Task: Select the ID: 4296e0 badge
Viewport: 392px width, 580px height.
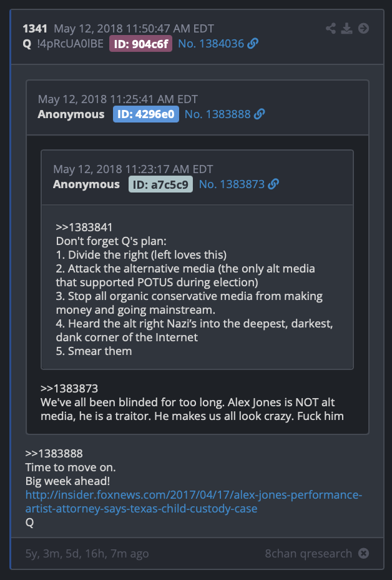Action: [x=146, y=114]
